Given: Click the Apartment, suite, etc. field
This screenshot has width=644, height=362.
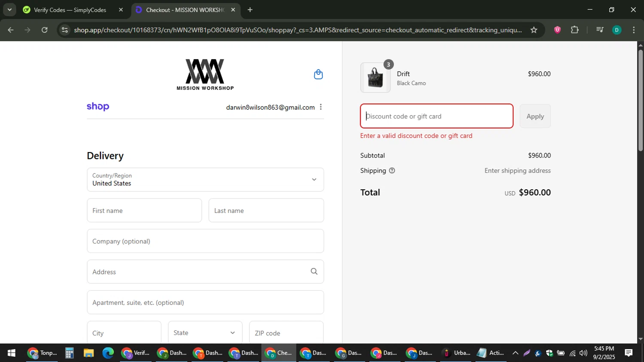Looking at the screenshot, I should pos(205,302).
